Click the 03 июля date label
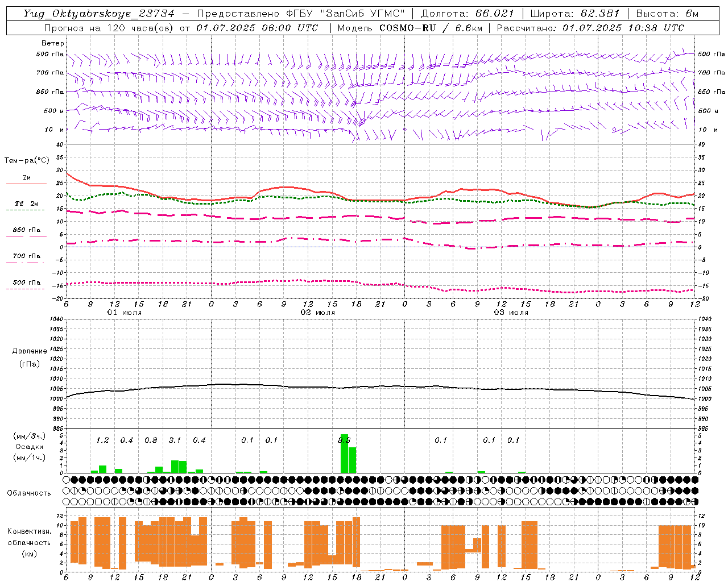This screenshot has height=582, width=728. tap(511, 313)
